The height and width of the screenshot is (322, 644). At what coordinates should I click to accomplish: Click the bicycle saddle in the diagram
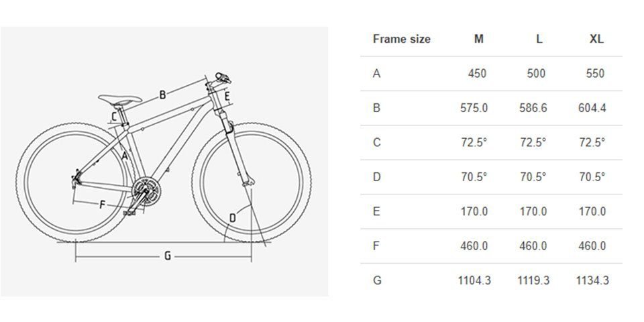click(120, 99)
